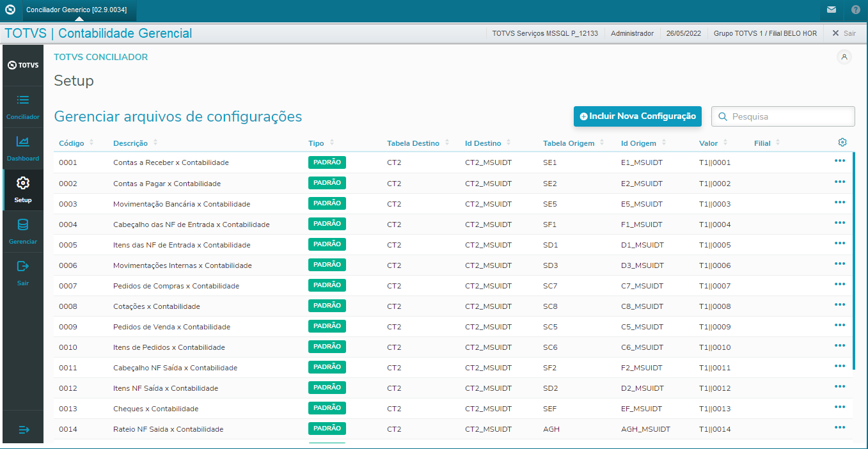Viewport: 868px width, 449px height.
Task: Click the table vertical scrollbar
Action: tap(854, 260)
